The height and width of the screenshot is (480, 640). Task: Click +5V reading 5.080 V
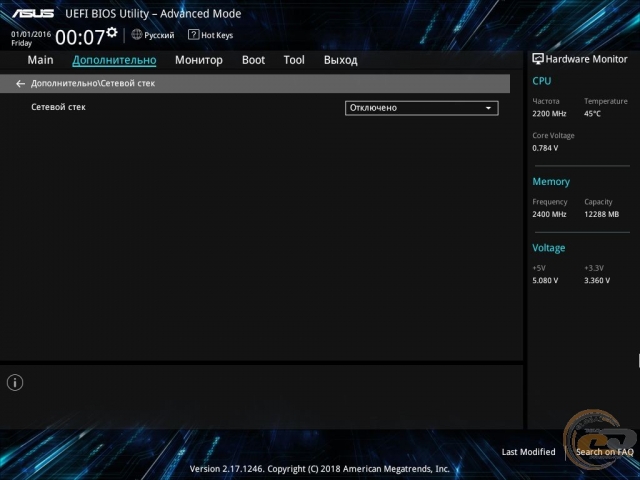[x=545, y=280]
